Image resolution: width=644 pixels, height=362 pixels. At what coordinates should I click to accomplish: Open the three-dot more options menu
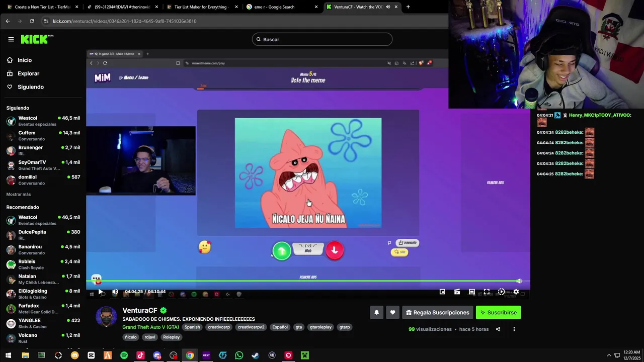[514, 329]
